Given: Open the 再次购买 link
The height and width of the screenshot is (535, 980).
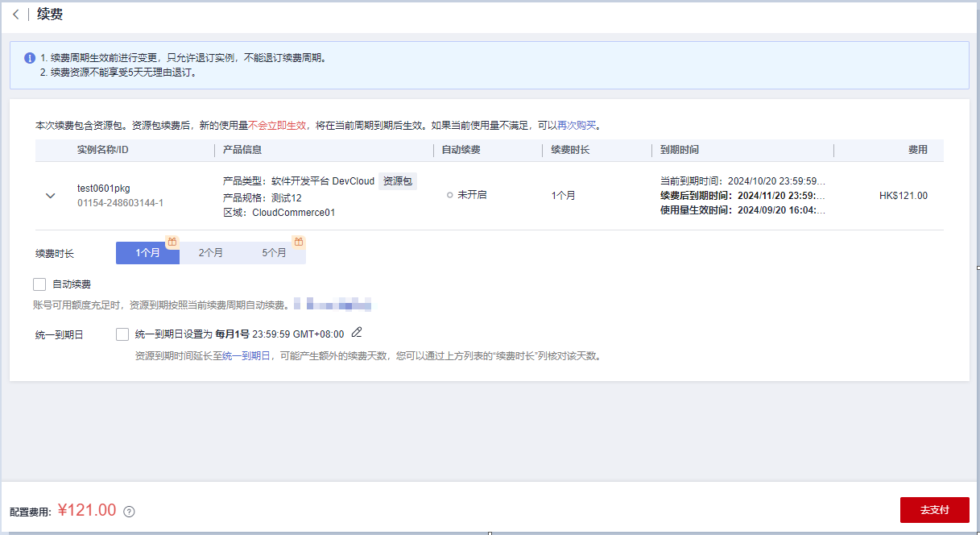Looking at the screenshot, I should point(577,126).
